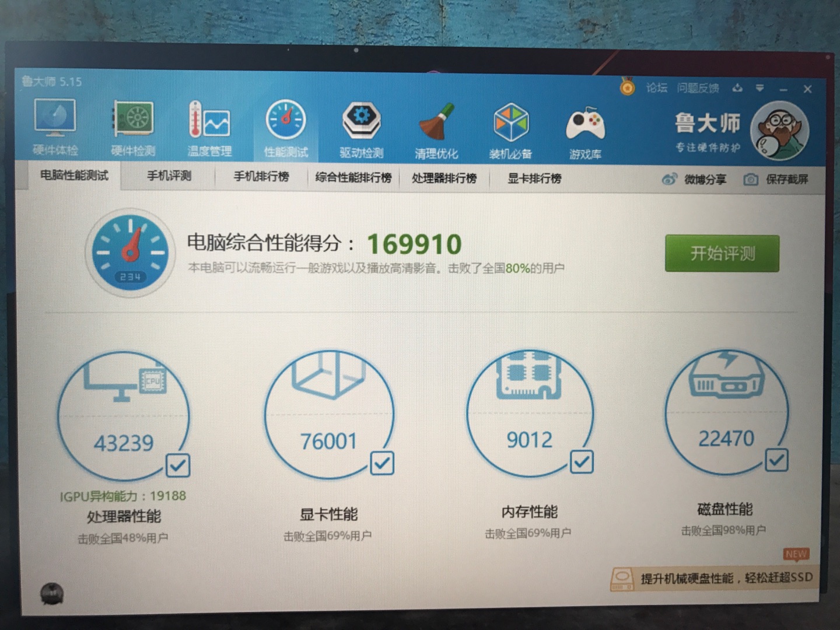
Task: Switch to the 处理器排行榜 tab
Action: point(444,178)
